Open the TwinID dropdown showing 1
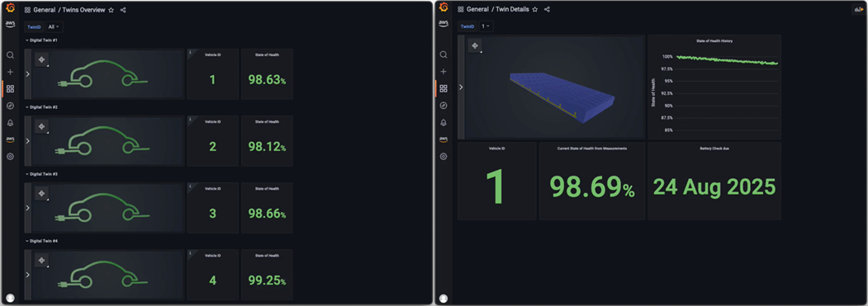This screenshot has width=868, height=306. (x=486, y=26)
